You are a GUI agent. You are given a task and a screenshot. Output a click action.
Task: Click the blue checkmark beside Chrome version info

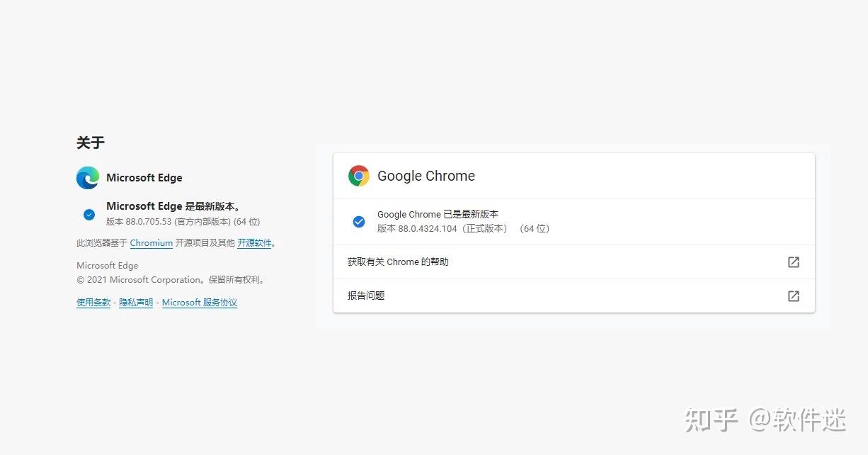click(359, 221)
